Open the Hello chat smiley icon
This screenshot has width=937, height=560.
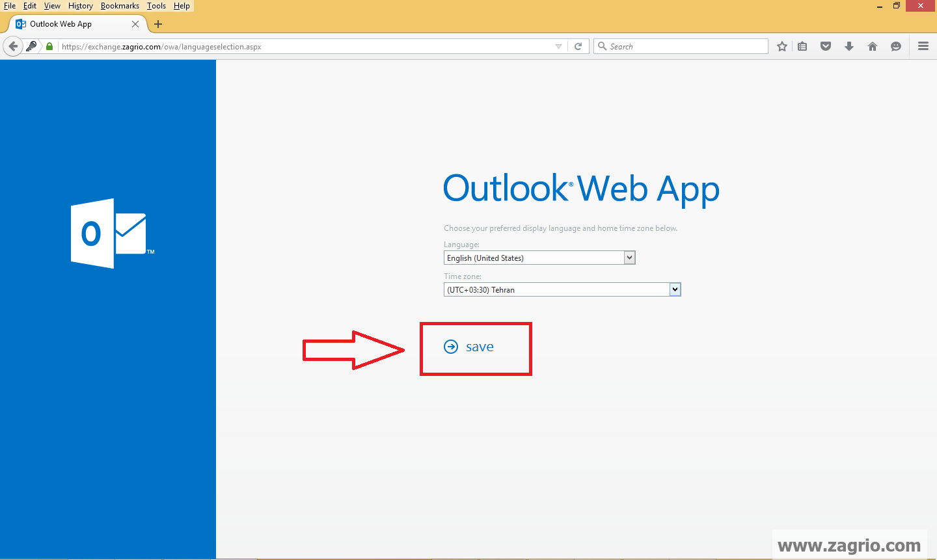896,46
